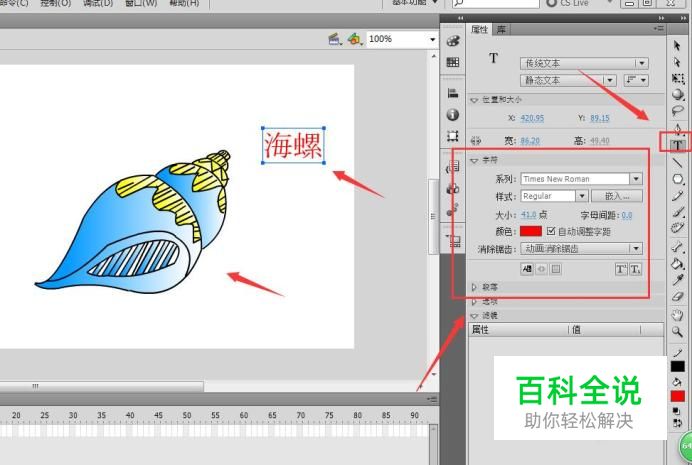Image resolution: width=692 pixels, height=465 pixels.
Task: Toggle the auto kern checkbox 自动调整字距
Action: [551, 231]
